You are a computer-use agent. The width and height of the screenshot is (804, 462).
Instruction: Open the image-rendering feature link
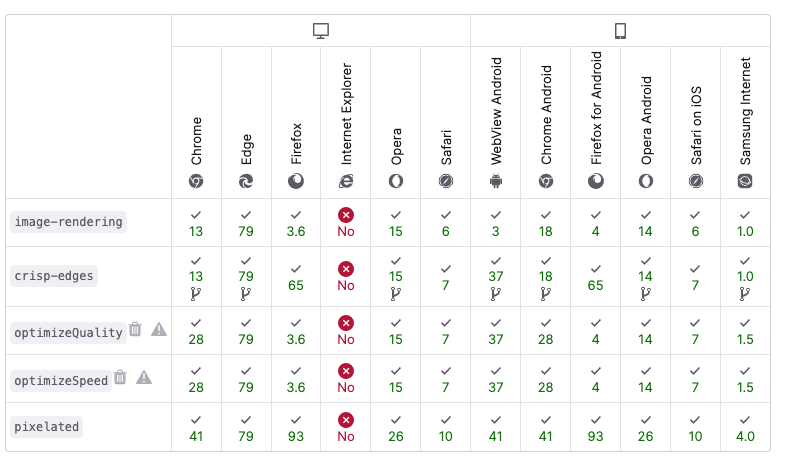tap(69, 222)
